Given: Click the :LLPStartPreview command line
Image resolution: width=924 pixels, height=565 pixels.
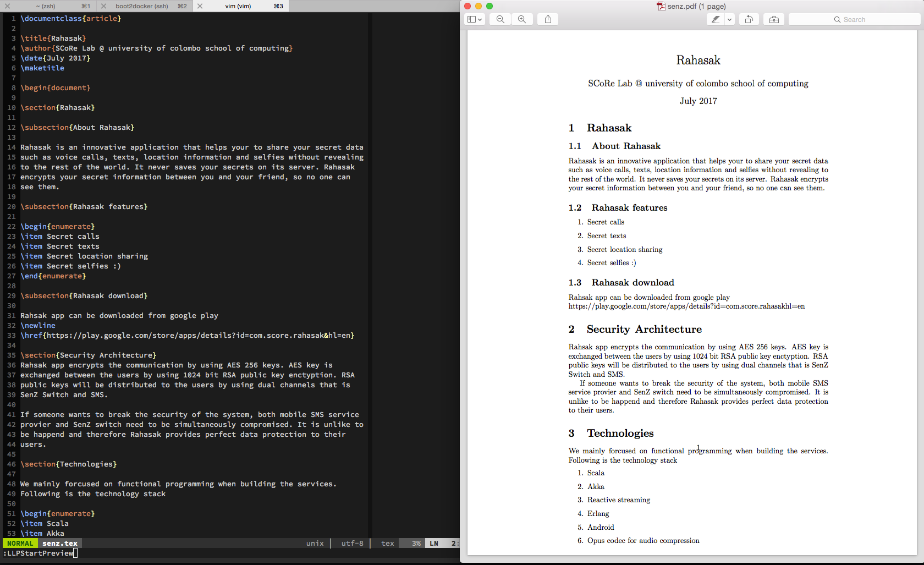Looking at the screenshot, I should 38,553.
